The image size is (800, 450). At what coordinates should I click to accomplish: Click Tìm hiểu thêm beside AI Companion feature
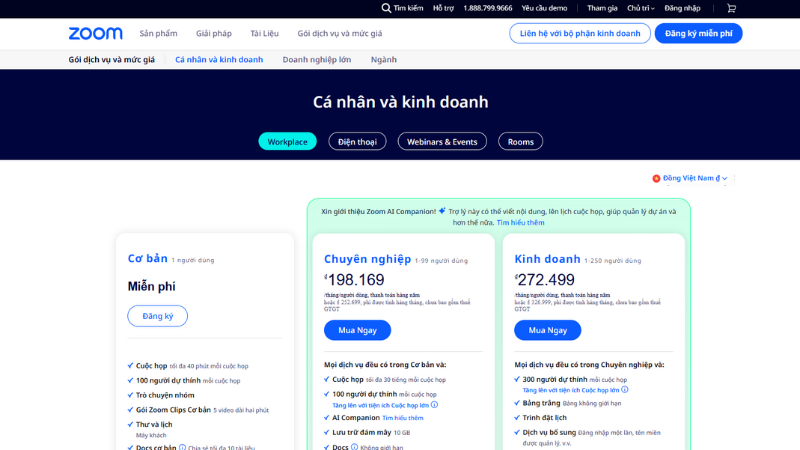(x=403, y=418)
